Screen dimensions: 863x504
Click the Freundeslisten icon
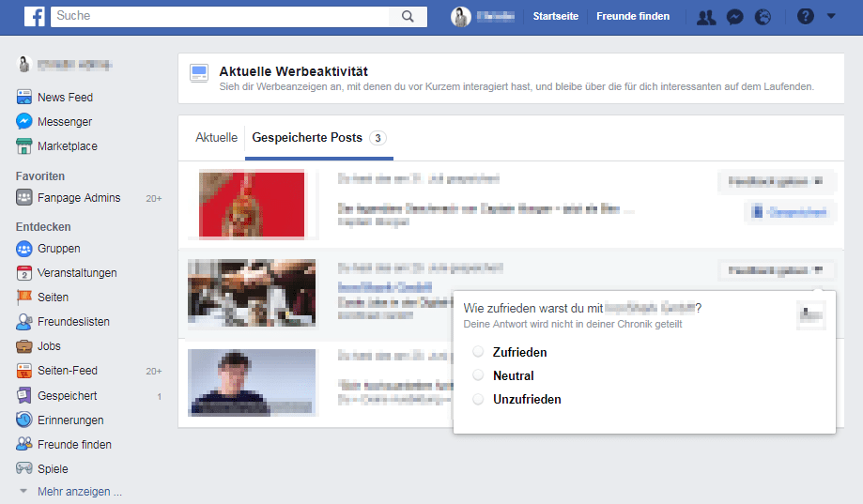point(23,322)
